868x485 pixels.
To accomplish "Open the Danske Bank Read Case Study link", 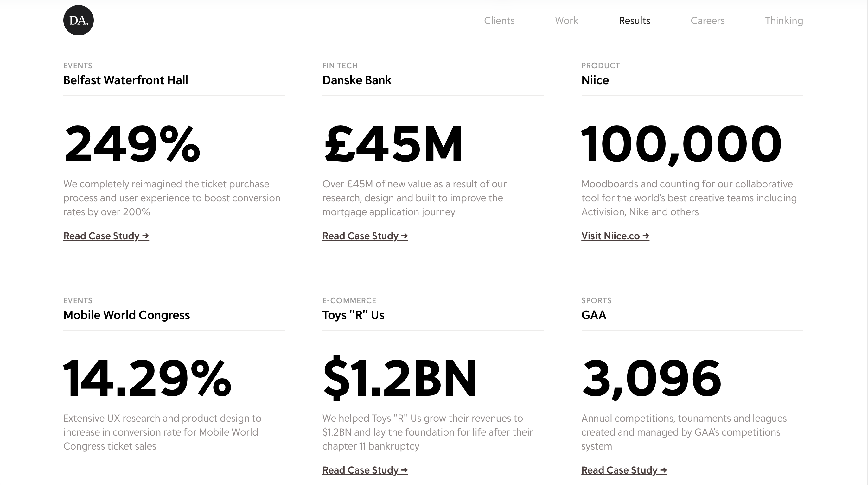I will tap(365, 236).
